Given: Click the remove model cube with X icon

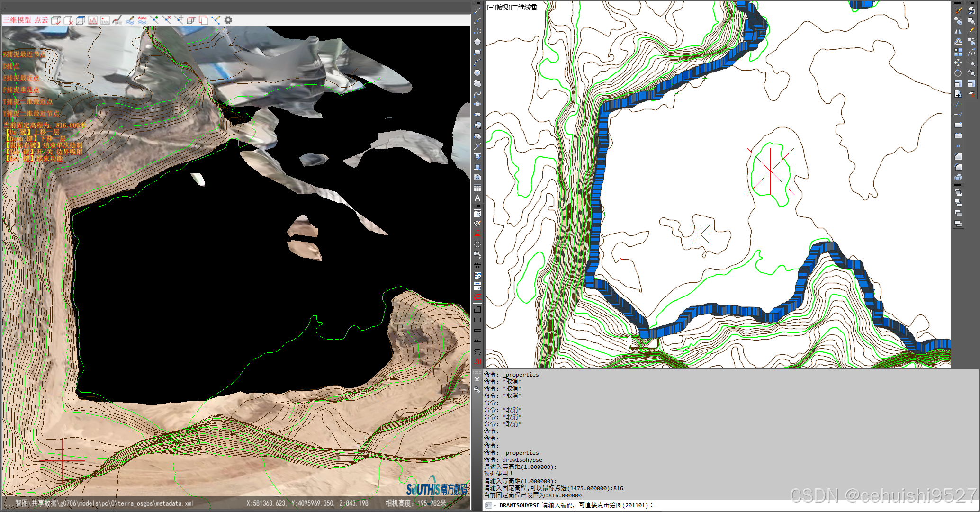Looking at the screenshot, I should pos(68,20).
